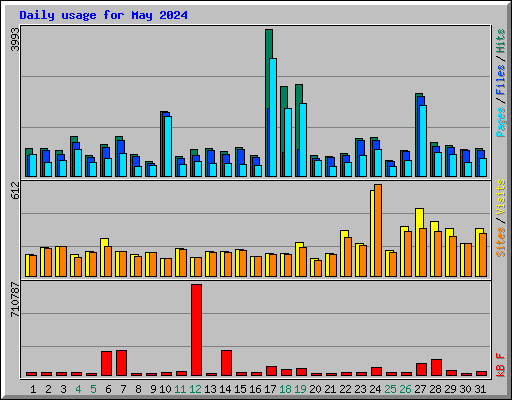
Task: Click the 710787 axis value
Action: click(x=15, y=300)
